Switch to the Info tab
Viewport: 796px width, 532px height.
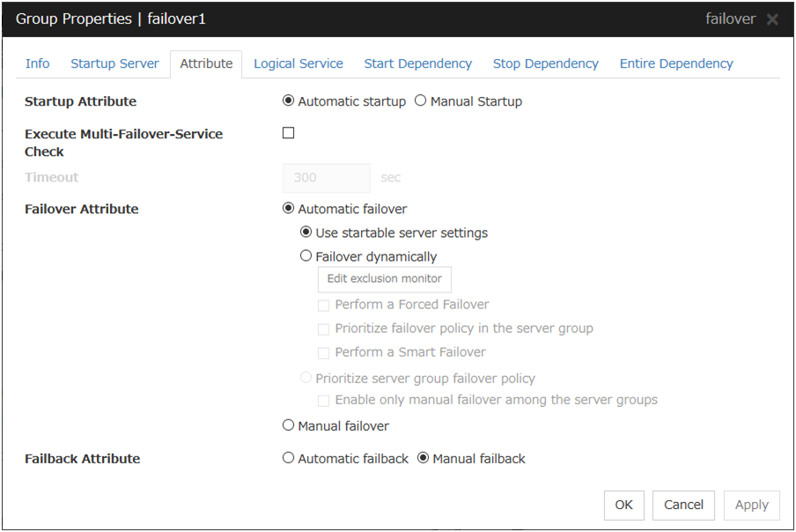point(38,63)
